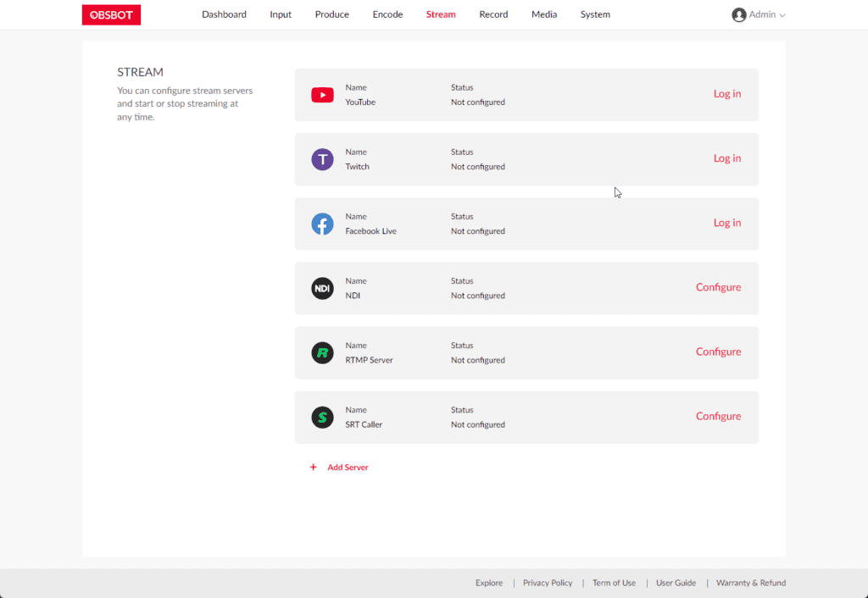Log in to YouTube
Image resolution: width=868 pixels, height=598 pixels.
coord(726,94)
